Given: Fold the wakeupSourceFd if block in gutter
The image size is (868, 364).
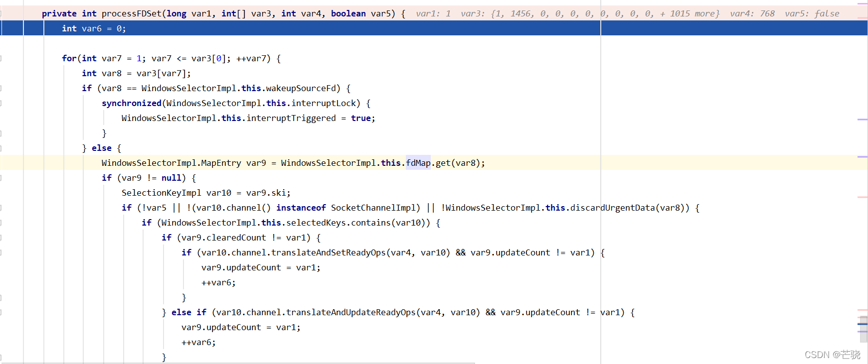Looking at the screenshot, I should [x=1, y=89].
